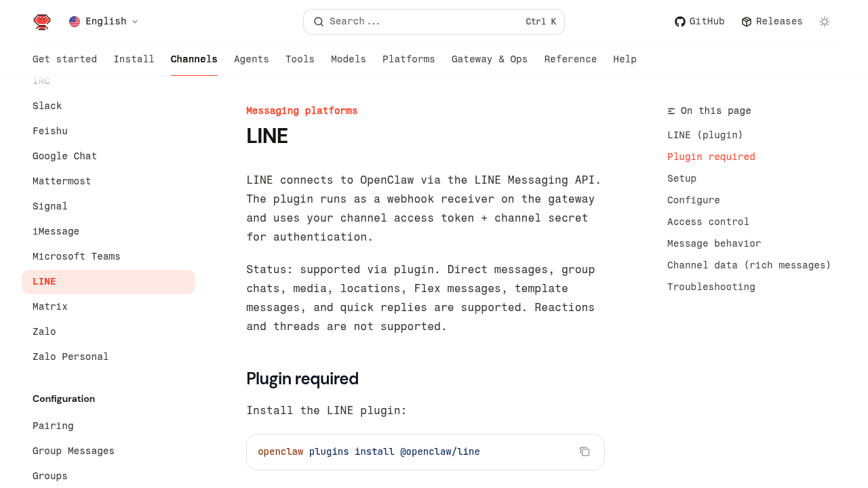Toggle light/dark theme

(x=825, y=22)
